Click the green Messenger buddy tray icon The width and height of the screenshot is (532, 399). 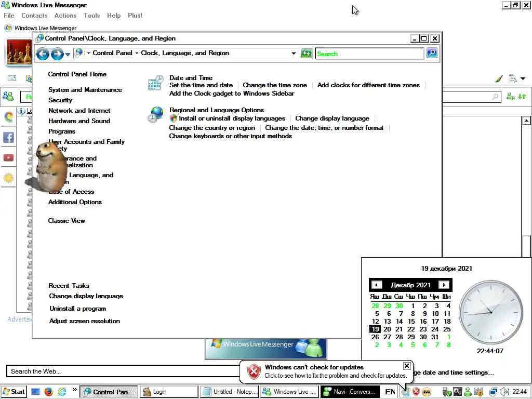[x=468, y=392]
